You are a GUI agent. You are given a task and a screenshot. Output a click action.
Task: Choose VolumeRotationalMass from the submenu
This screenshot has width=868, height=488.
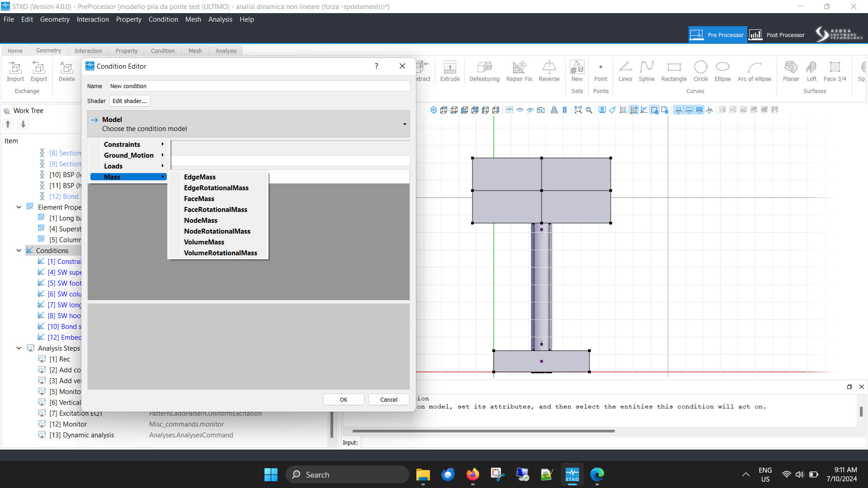point(220,253)
